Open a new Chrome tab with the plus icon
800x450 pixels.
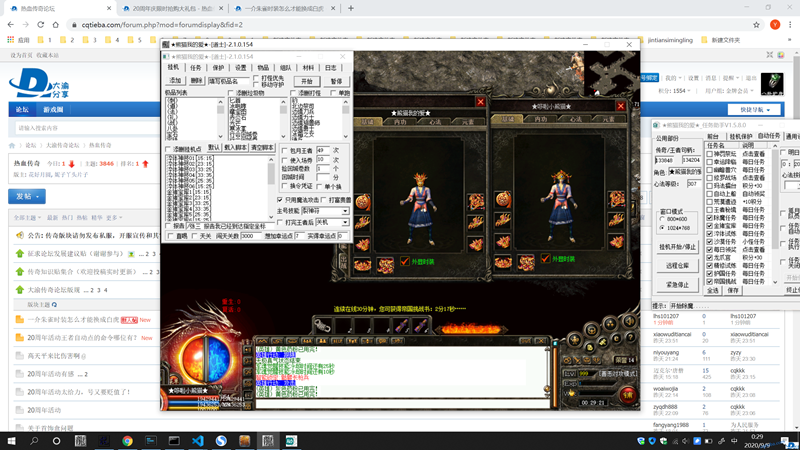351,8
